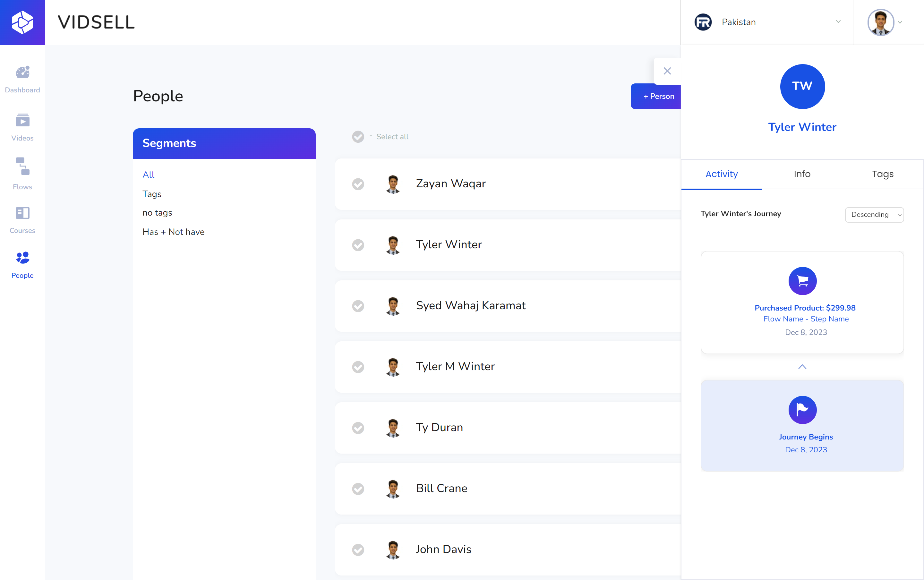The width and height of the screenshot is (924, 580).
Task: Click Tyler M Winter's avatar photo
Action: [x=393, y=367]
